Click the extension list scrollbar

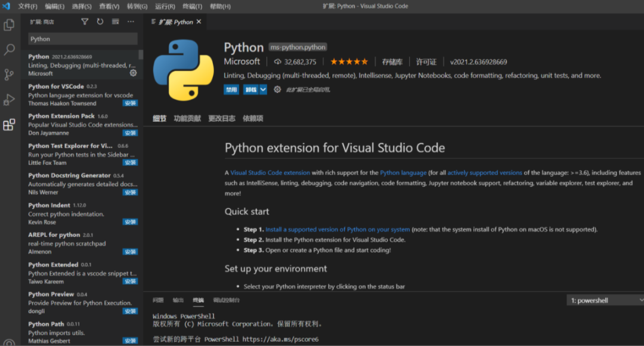click(141, 55)
